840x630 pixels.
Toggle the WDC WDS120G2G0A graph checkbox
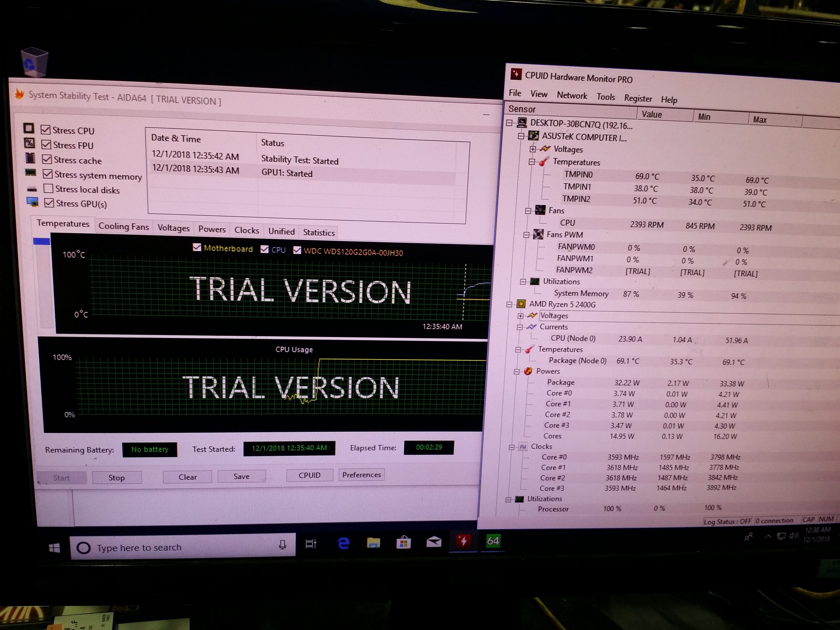pyautogui.click(x=297, y=250)
